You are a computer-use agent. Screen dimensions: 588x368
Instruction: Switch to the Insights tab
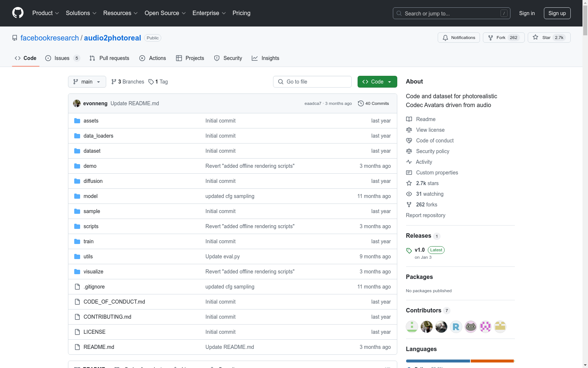[x=265, y=58]
